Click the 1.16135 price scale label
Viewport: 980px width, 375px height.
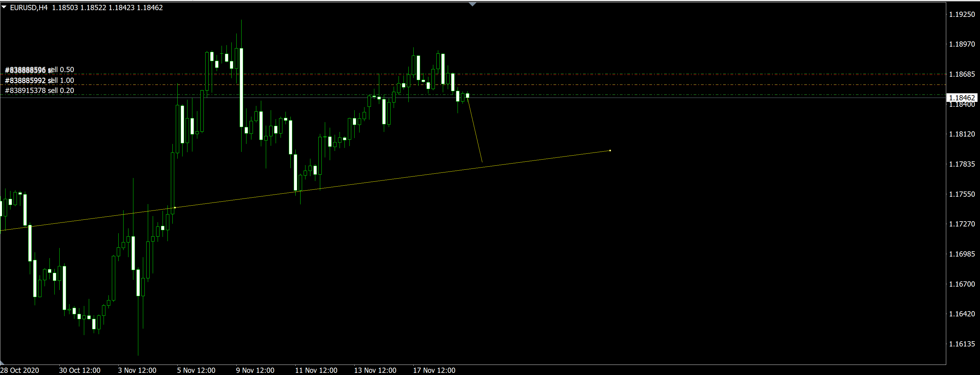(962, 344)
